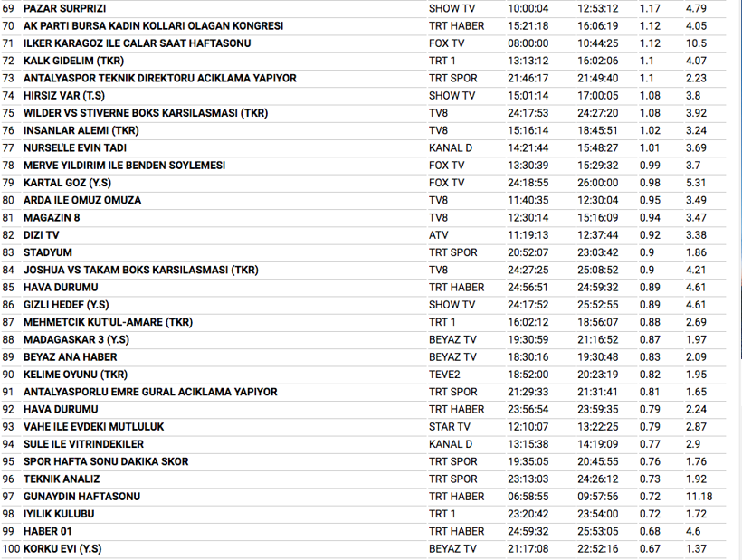Select the INSANLAR ALEMI (TKR) entry
The height and width of the screenshot is (560, 742).
pyautogui.click(x=81, y=130)
